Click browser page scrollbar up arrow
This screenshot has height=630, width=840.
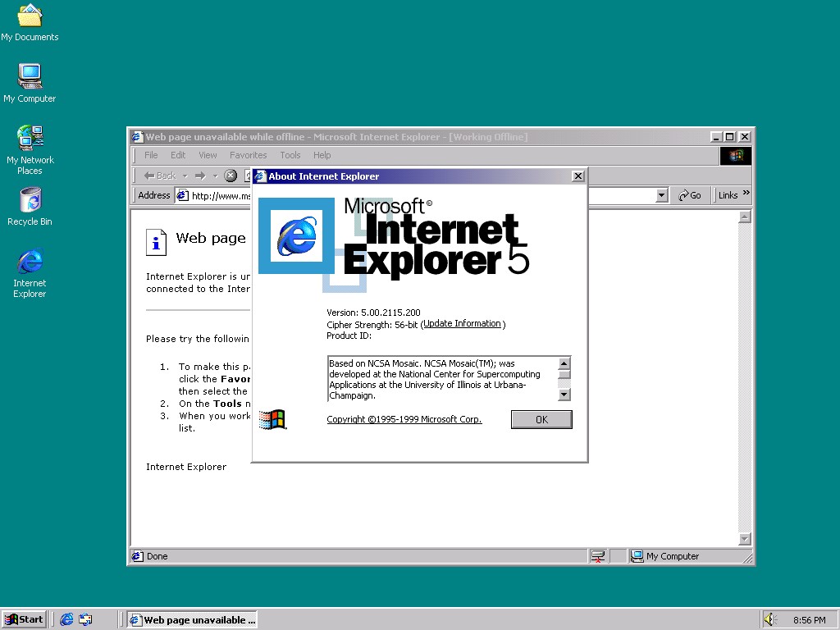click(745, 217)
